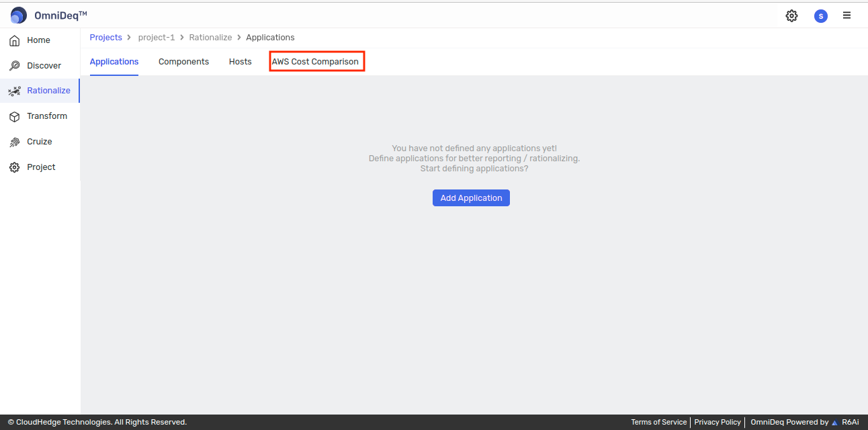Open the Privacy Policy link
868x430 pixels.
(718, 422)
